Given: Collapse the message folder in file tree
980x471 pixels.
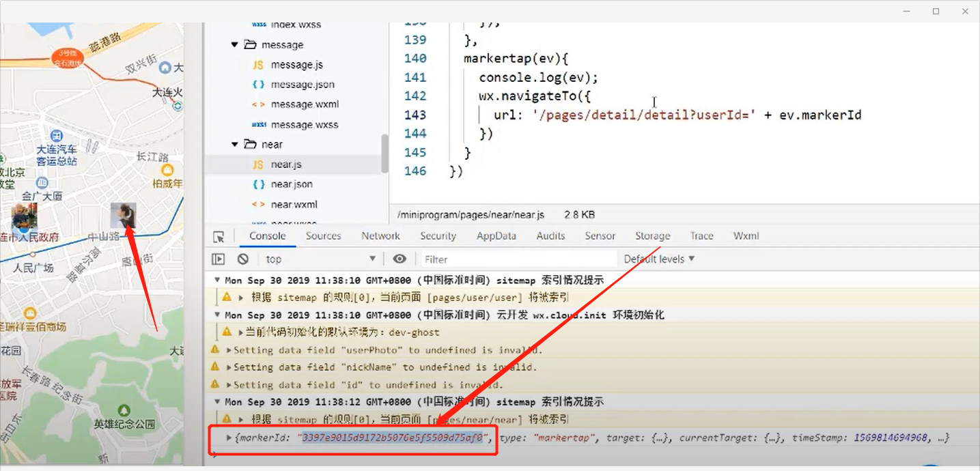Looking at the screenshot, I should coord(235,44).
